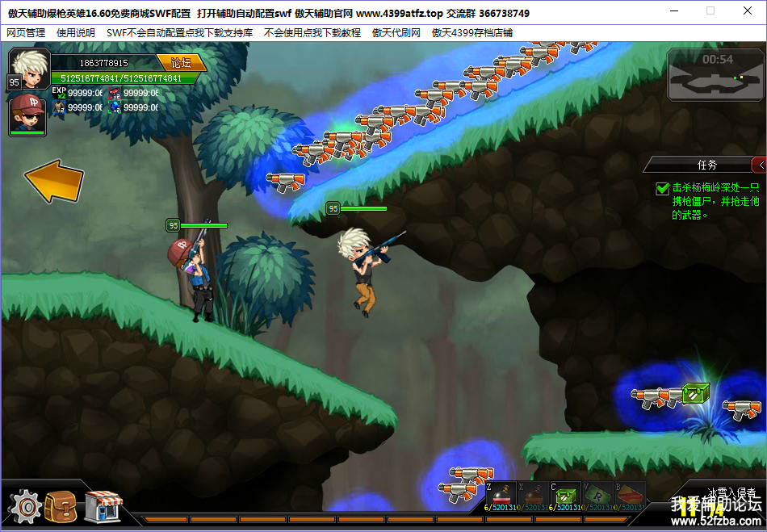Open the 网页管理 menu
Viewport: 767px width, 532px height.
[26, 33]
